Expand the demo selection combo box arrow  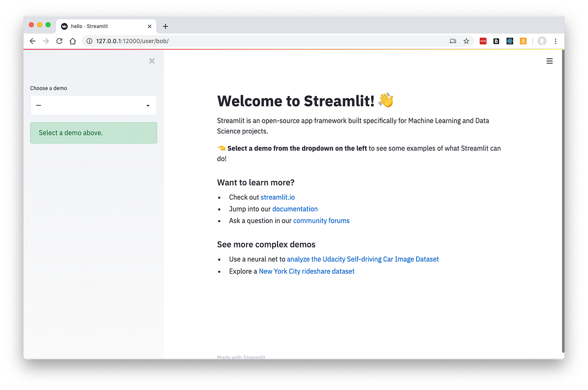pyautogui.click(x=148, y=105)
